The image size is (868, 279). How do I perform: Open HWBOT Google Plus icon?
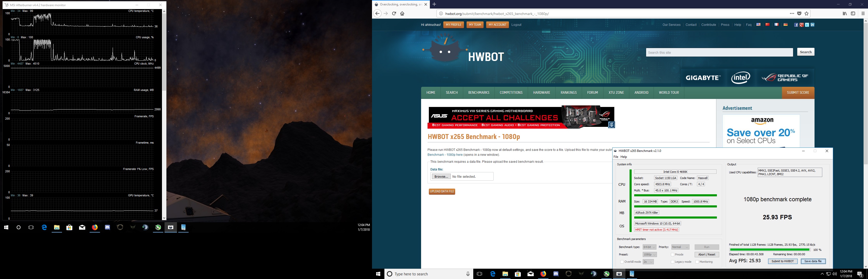[x=802, y=25]
